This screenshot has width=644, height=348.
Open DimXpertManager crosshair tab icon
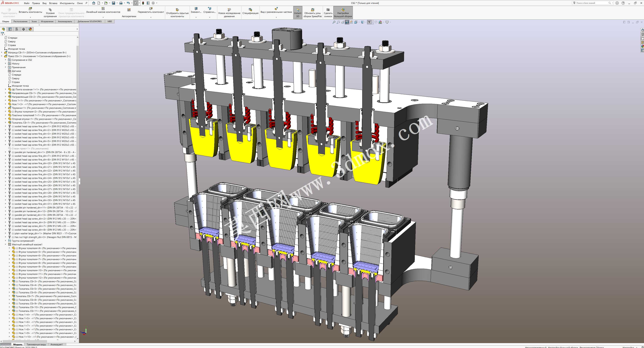24,29
